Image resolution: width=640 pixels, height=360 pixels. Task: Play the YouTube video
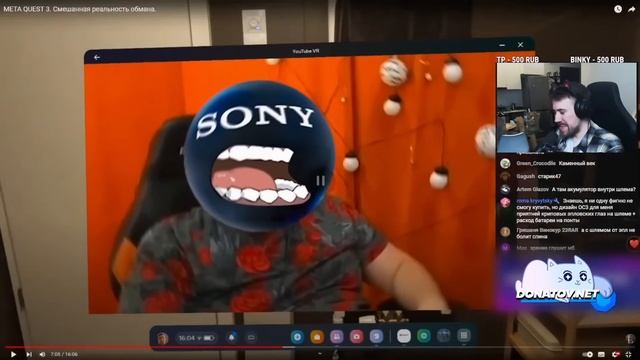coord(13,354)
